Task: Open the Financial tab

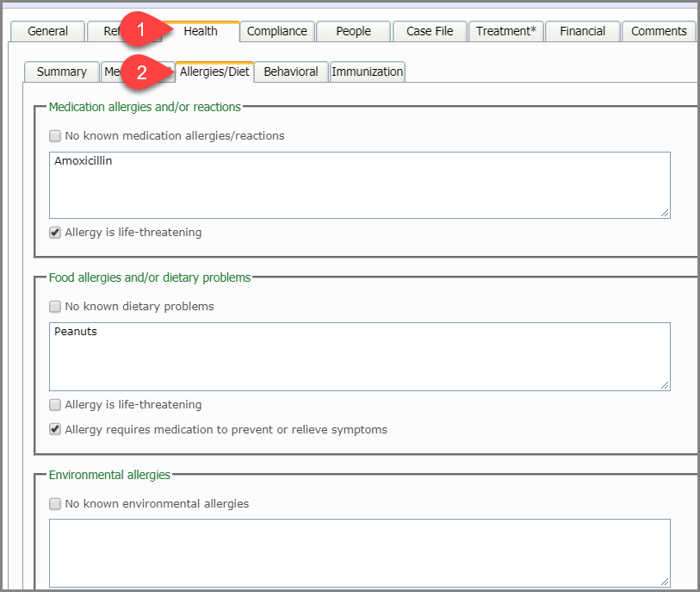Action: [x=583, y=31]
